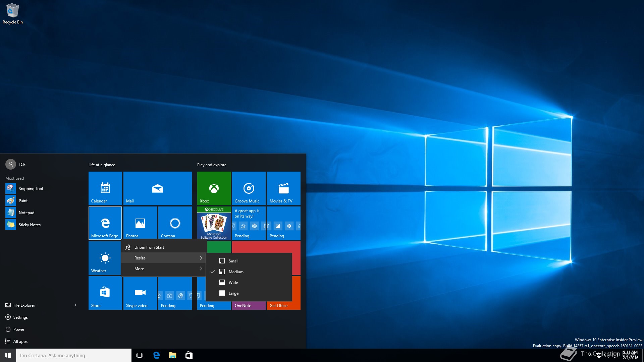
Task: Open the Photos tile
Action: click(x=140, y=223)
